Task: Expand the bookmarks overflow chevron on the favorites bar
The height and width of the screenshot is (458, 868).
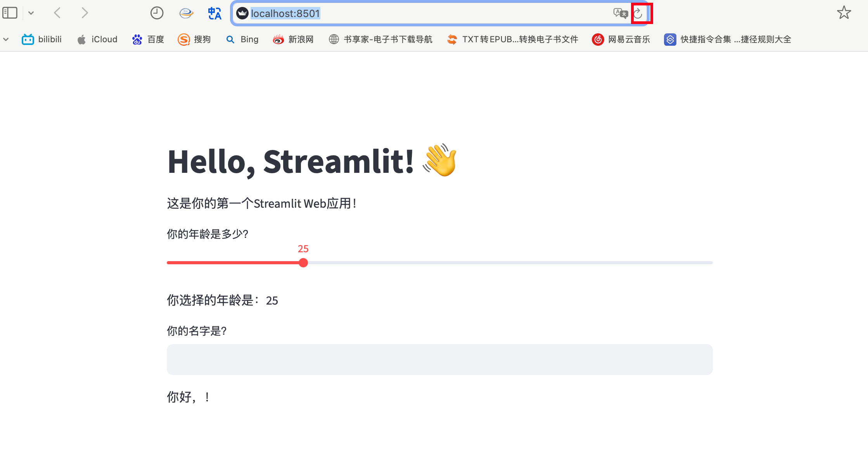Action: pos(6,39)
